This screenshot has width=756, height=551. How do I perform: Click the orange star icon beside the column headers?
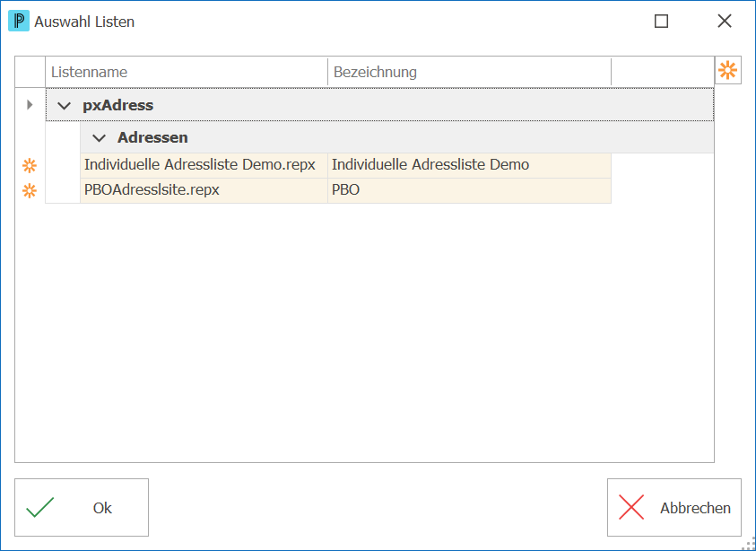727,70
